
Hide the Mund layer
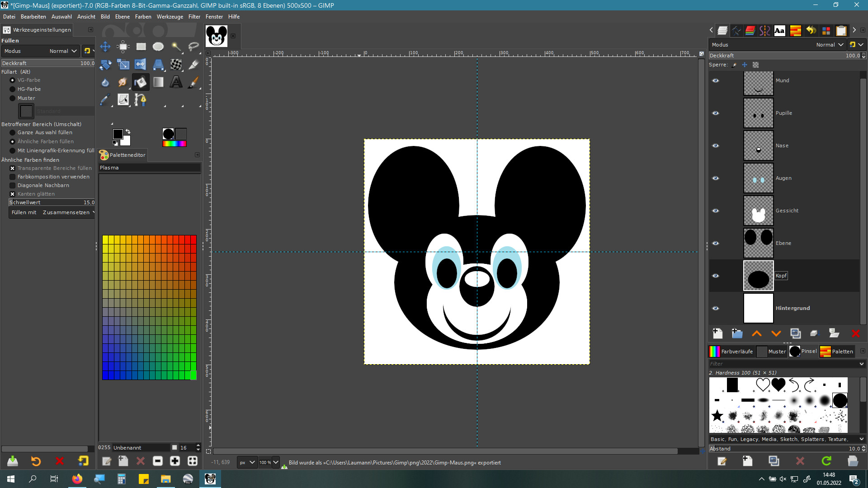(716, 80)
